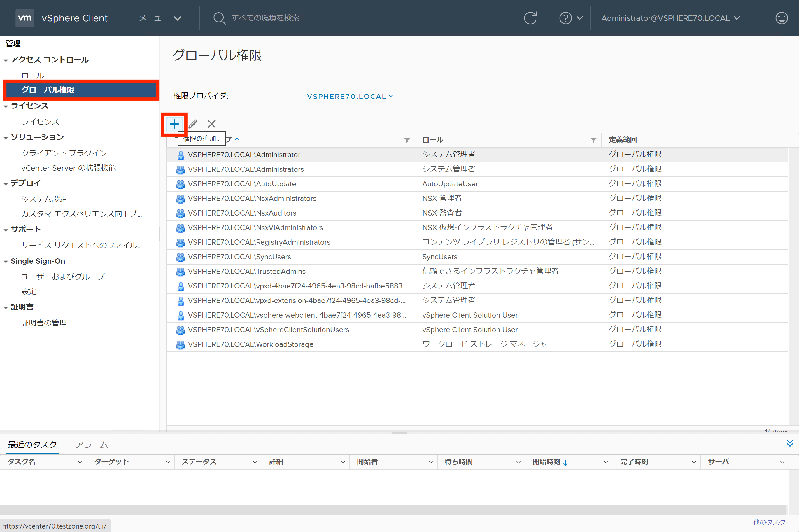799x532 pixels.
Task: Open ライセンス item under the ライセンス section
Action: pyautogui.click(x=40, y=121)
